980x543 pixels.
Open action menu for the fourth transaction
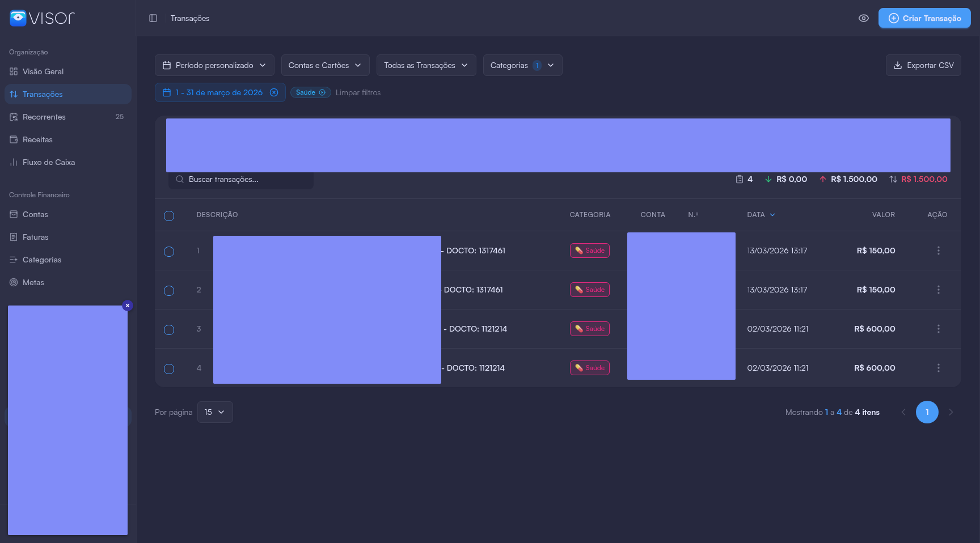(938, 368)
